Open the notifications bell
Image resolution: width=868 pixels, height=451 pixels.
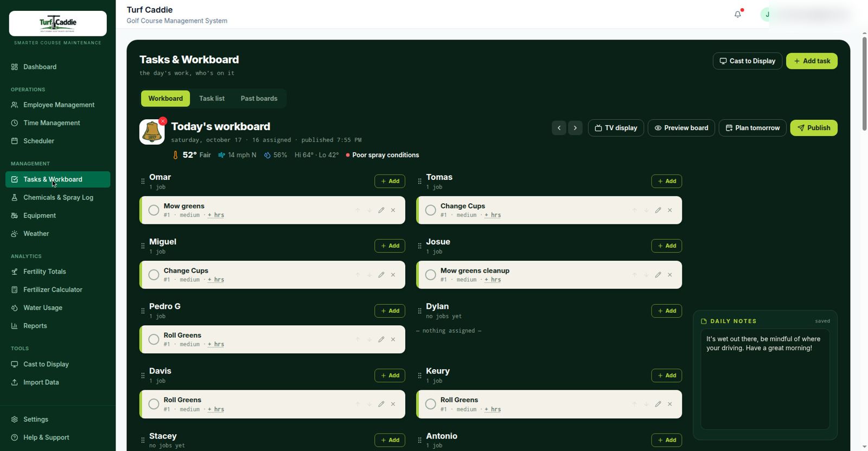point(738,15)
